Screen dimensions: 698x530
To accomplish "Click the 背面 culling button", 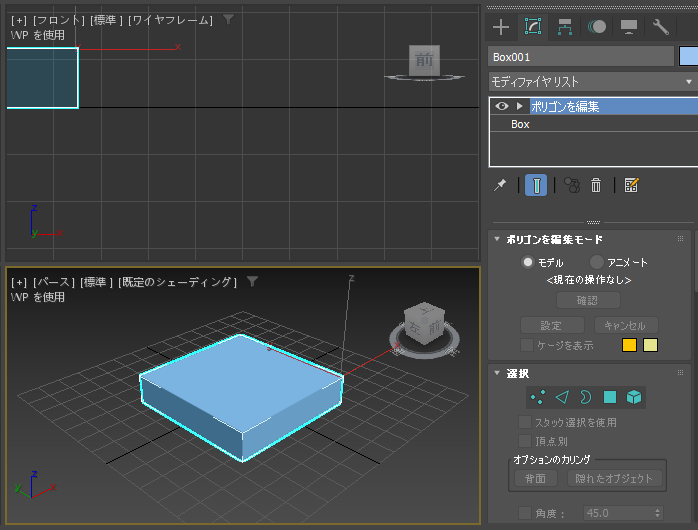I will coord(536,478).
